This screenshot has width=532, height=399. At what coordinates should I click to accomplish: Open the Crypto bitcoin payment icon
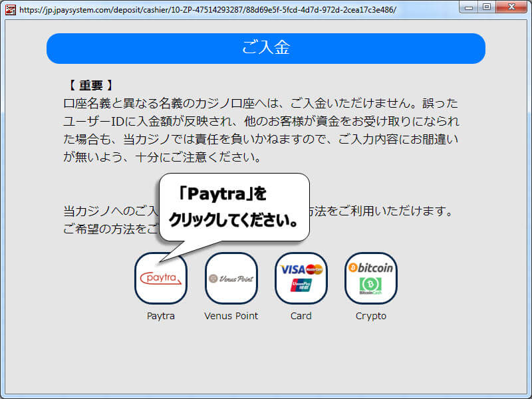[371, 278]
